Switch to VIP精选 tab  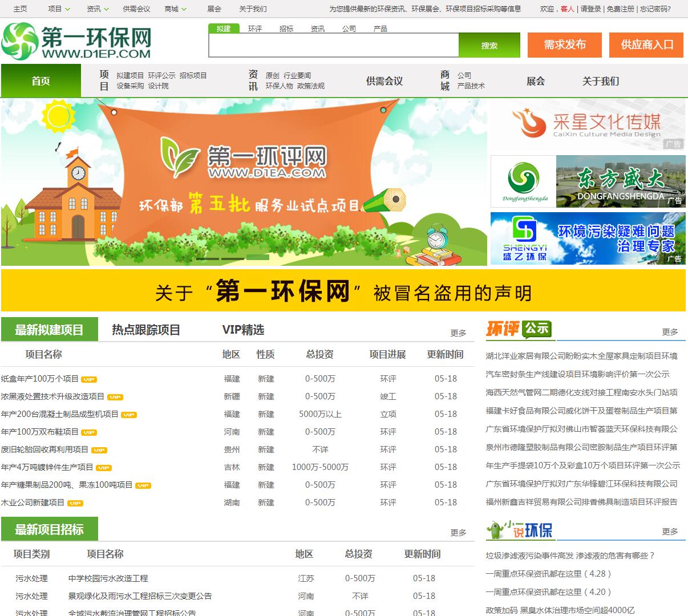tap(243, 330)
